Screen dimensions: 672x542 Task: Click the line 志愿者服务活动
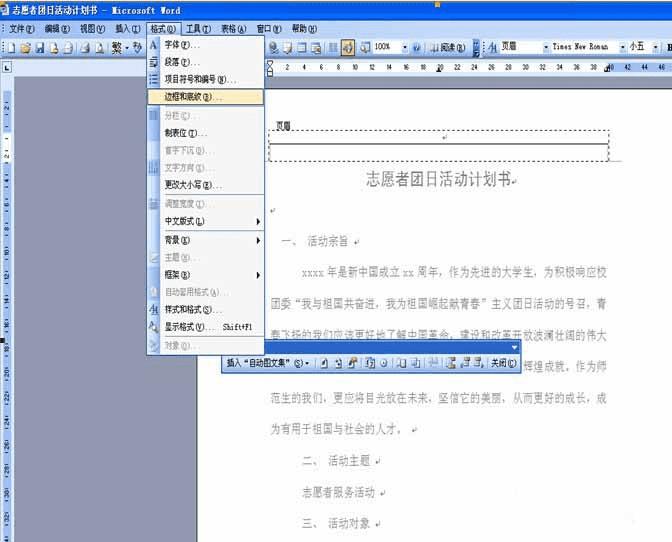tap(339, 492)
